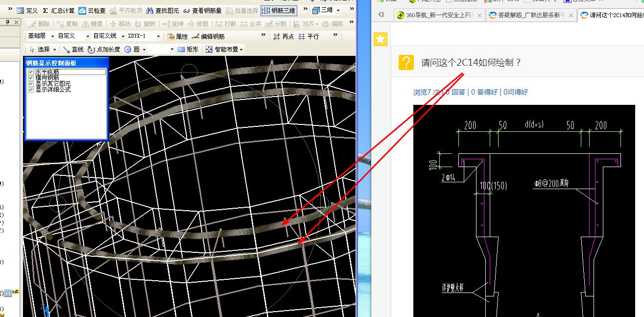
Task: Click 钢筋显示控制面板 title bar
Action: pos(66,63)
